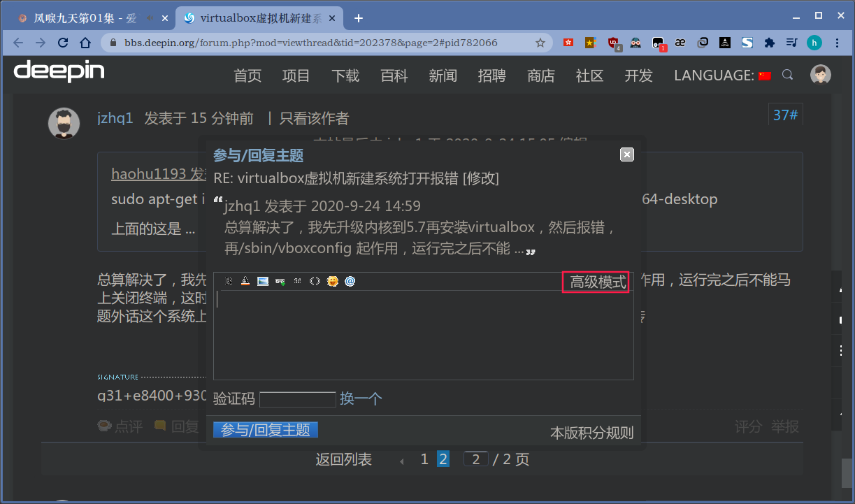Viewport: 855px width, 504px height.
Task: Bookmark this page with the star icon
Action: point(540,43)
